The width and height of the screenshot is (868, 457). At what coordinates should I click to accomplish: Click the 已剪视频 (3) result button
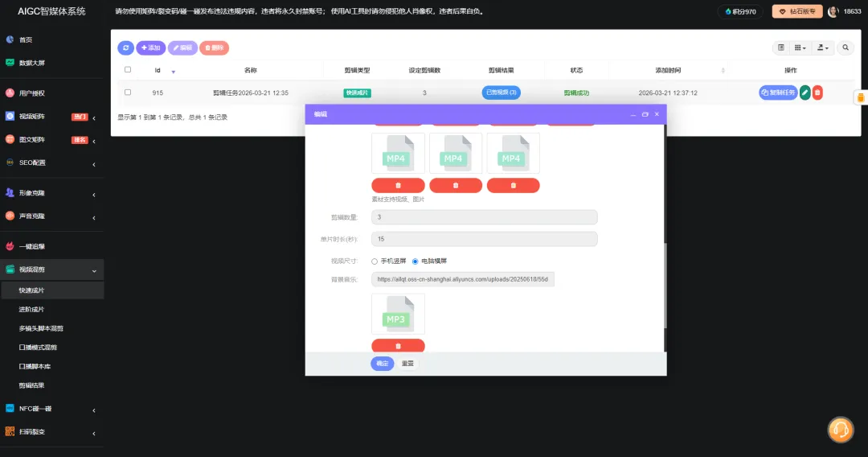pyautogui.click(x=501, y=93)
